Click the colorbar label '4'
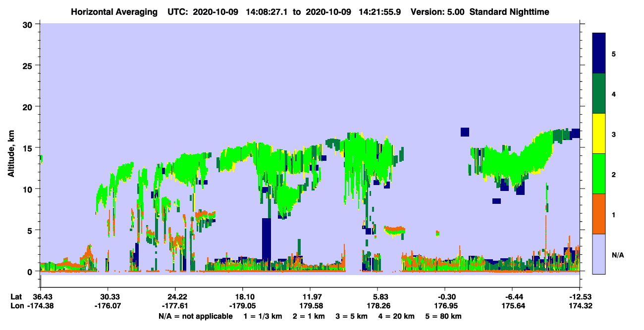 tap(613, 94)
